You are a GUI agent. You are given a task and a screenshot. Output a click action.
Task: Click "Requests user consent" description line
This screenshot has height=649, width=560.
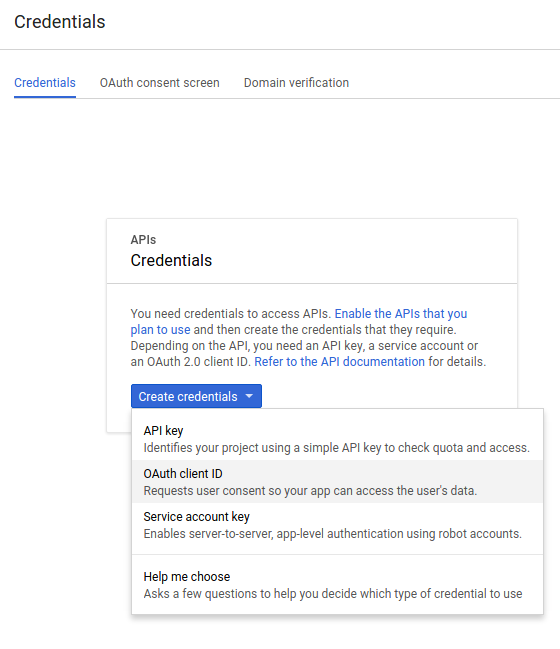[310, 491]
